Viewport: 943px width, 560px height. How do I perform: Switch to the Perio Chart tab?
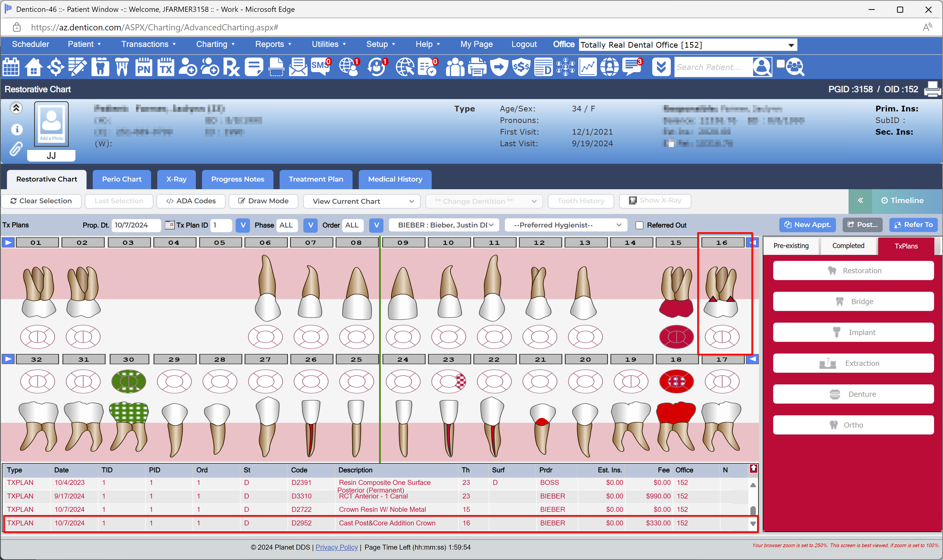122,179
